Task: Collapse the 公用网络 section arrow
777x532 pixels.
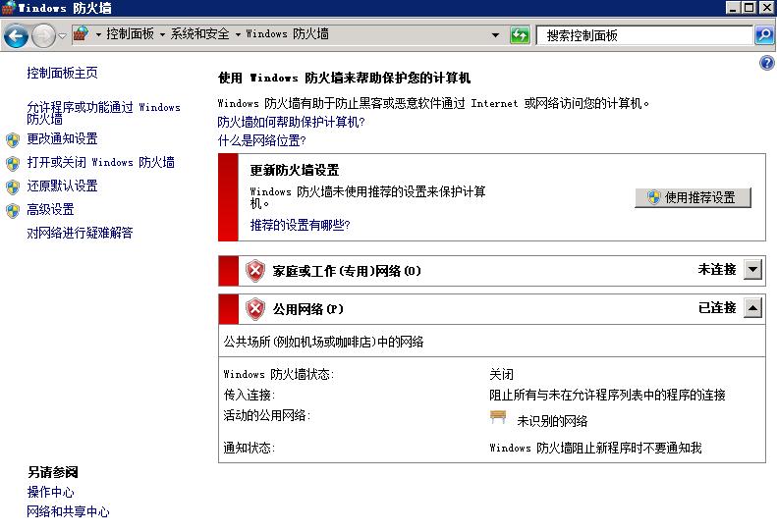Action: [x=752, y=308]
